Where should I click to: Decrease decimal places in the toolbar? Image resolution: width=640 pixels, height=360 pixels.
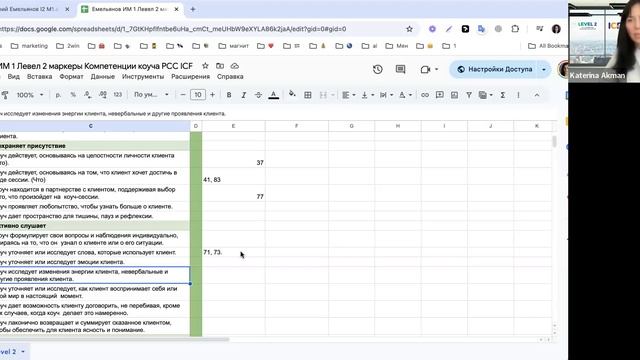point(88,95)
